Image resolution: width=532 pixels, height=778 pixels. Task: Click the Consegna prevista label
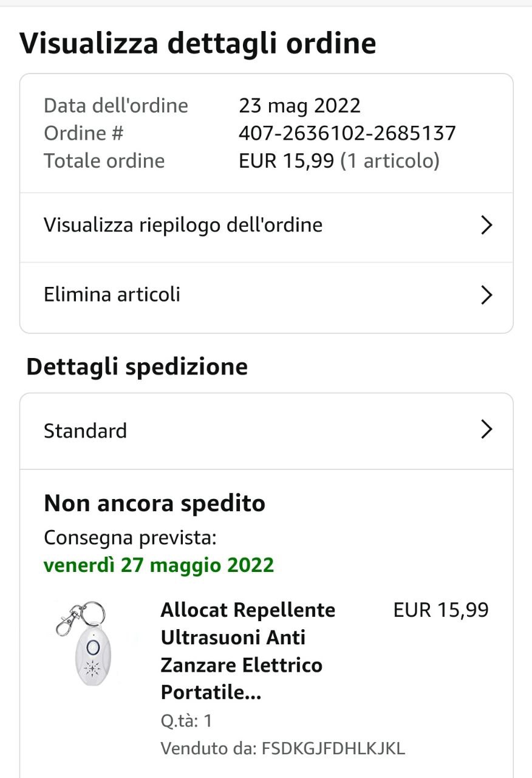[x=130, y=538]
